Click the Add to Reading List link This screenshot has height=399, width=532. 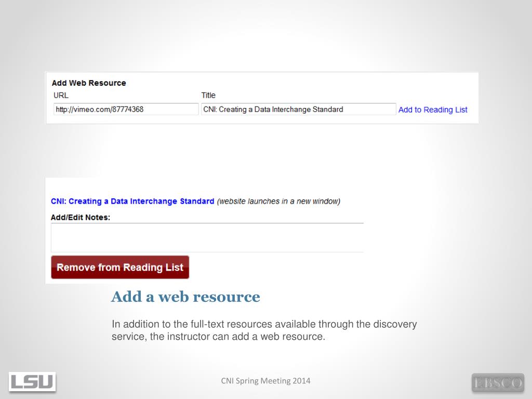click(433, 110)
